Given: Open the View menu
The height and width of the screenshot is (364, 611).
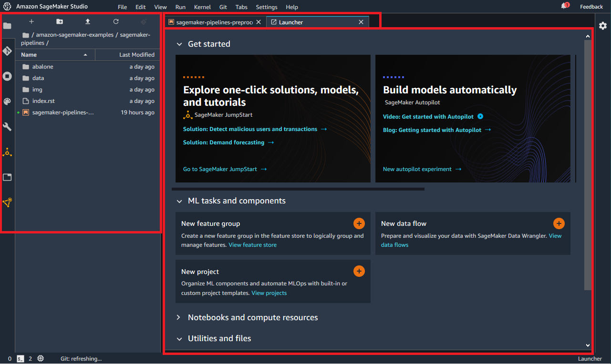Looking at the screenshot, I should click(161, 7).
